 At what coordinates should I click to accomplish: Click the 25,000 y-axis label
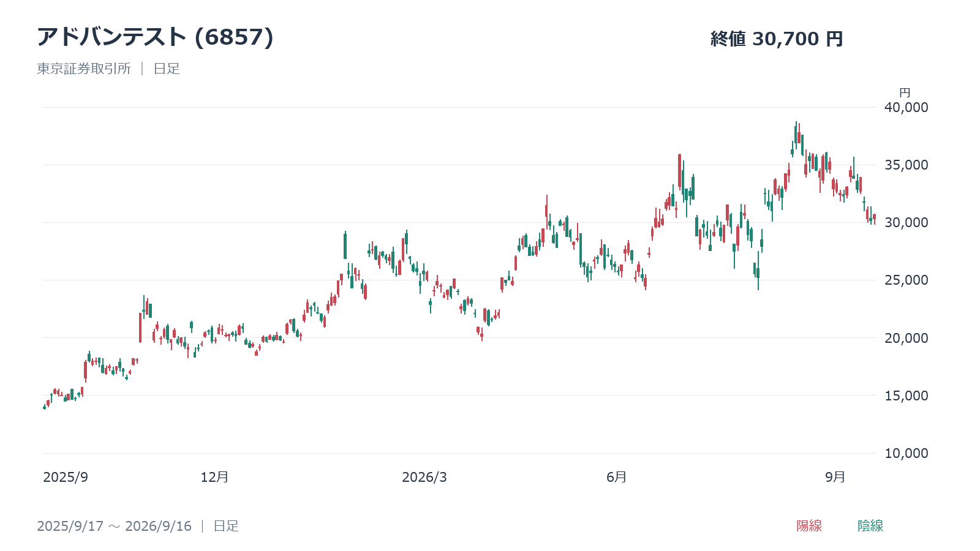click(906, 280)
